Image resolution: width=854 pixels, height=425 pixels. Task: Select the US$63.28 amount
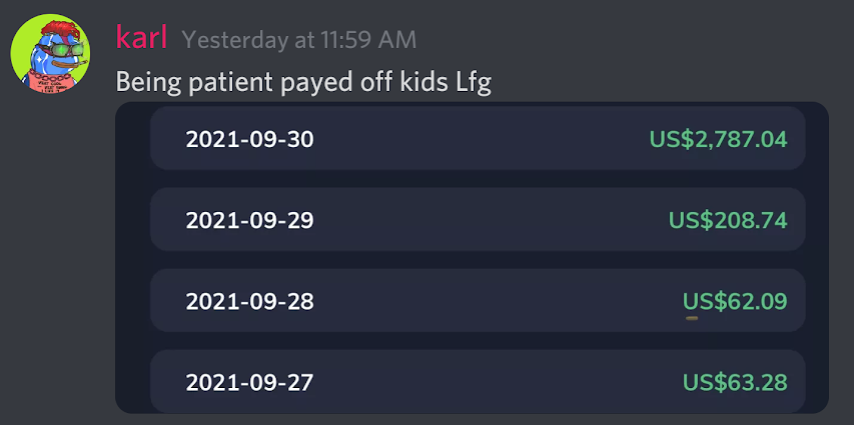[735, 382]
